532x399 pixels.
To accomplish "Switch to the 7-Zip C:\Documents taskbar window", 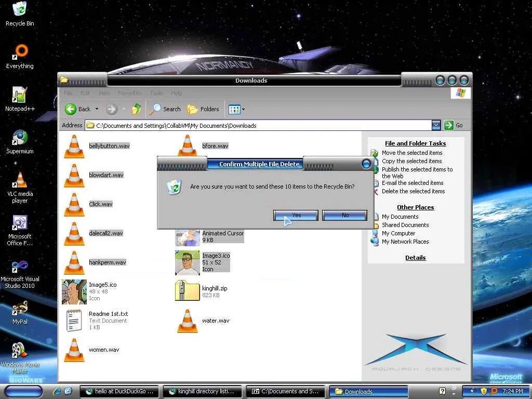I will click(x=285, y=392).
